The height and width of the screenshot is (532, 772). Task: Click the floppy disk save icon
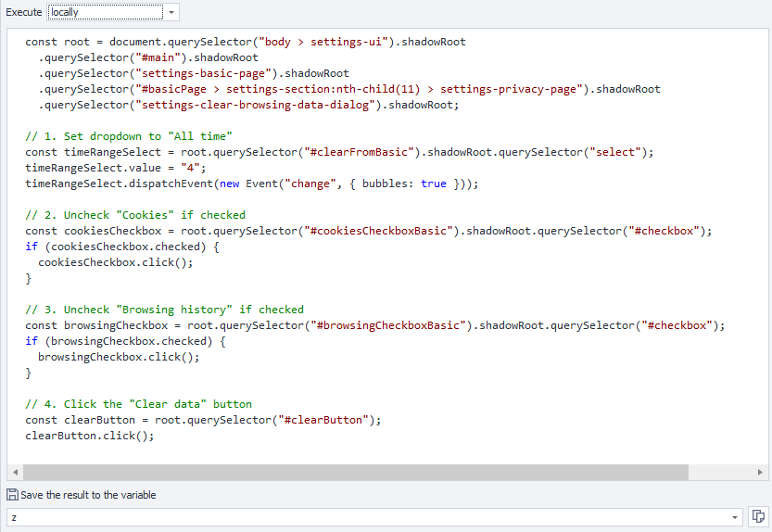point(12,495)
